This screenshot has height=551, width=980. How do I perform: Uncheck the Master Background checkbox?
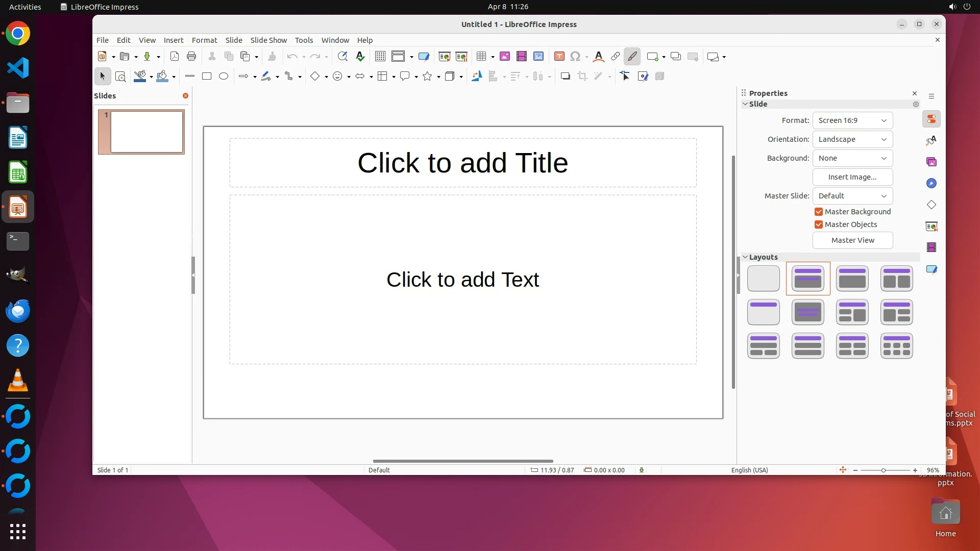point(819,212)
